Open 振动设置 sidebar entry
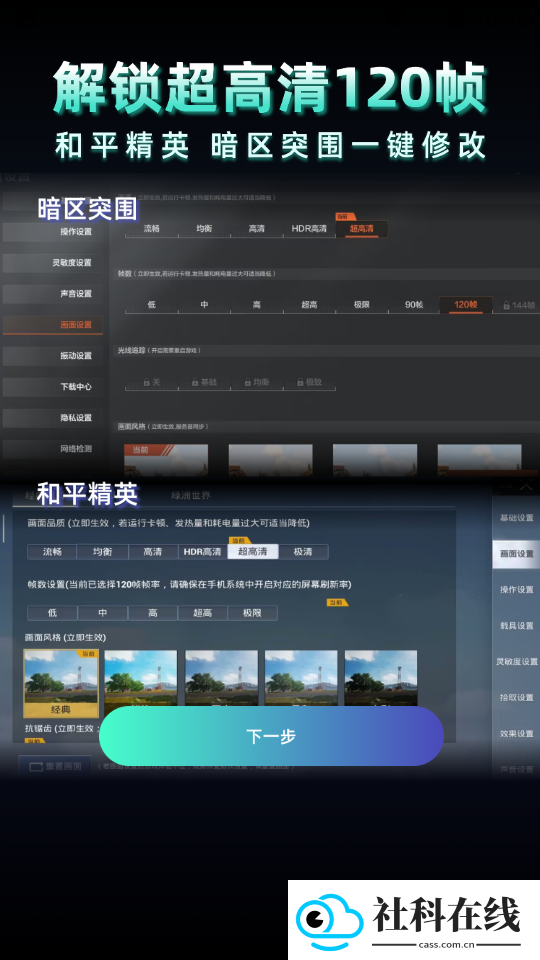 coord(53,356)
